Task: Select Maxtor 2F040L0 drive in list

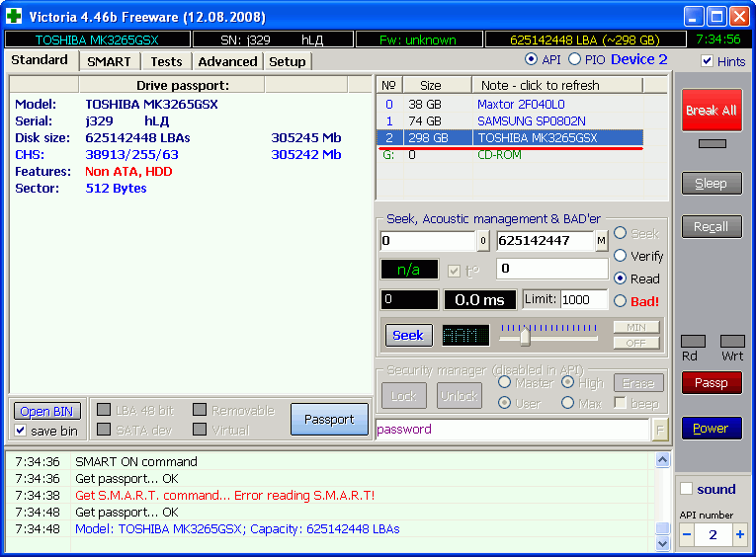Action: point(521,104)
